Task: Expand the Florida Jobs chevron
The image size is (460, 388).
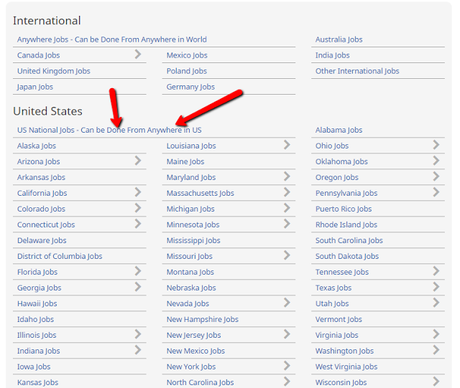Action: click(138, 271)
